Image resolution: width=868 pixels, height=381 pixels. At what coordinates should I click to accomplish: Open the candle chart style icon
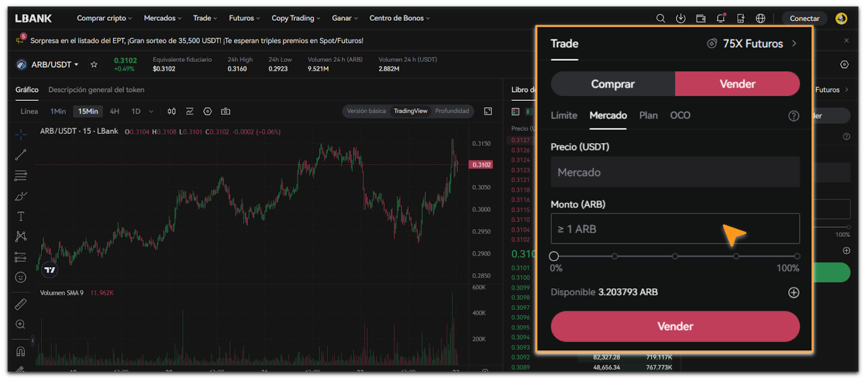(171, 111)
